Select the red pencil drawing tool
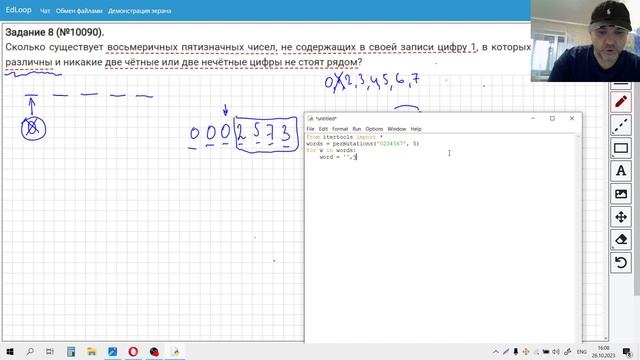Image resolution: width=640 pixels, height=360 pixels. pos(621,102)
